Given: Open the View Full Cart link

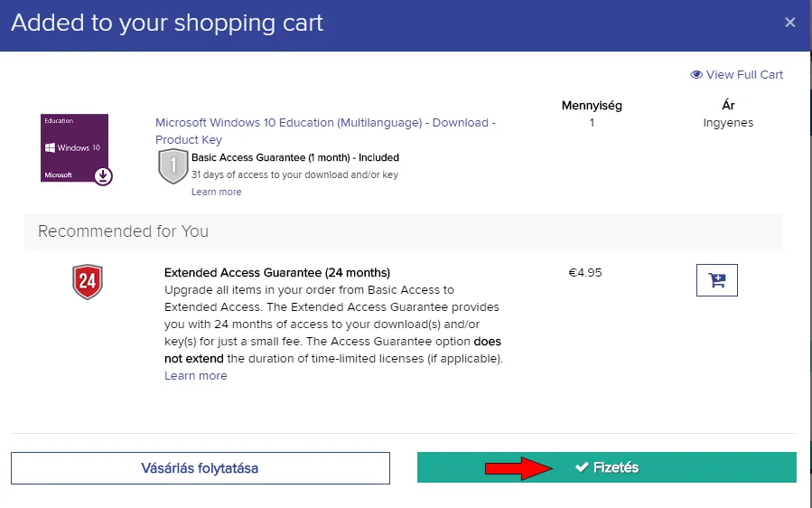Looking at the screenshot, I should [744, 75].
